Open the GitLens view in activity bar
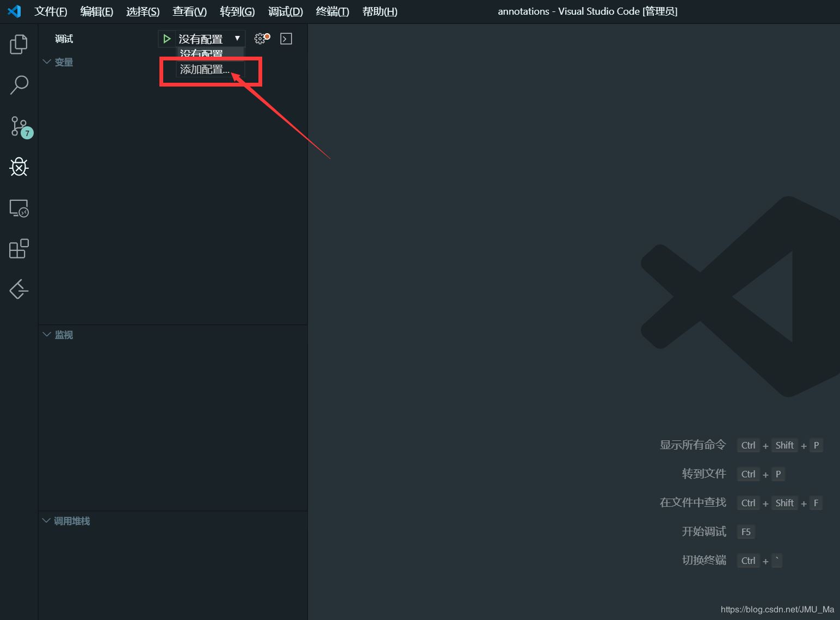 click(19, 289)
